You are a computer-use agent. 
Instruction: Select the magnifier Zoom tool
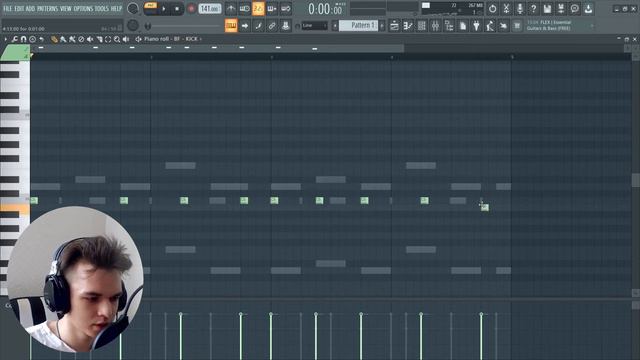pos(117,39)
